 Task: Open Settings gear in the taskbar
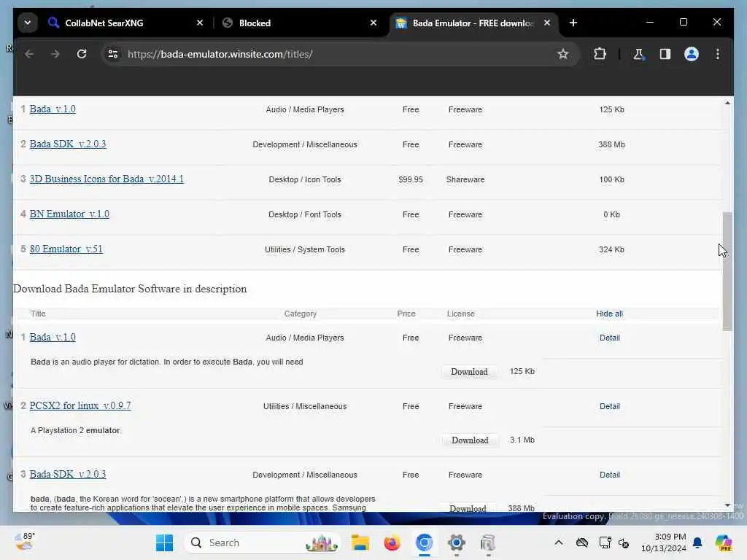coord(456,542)
